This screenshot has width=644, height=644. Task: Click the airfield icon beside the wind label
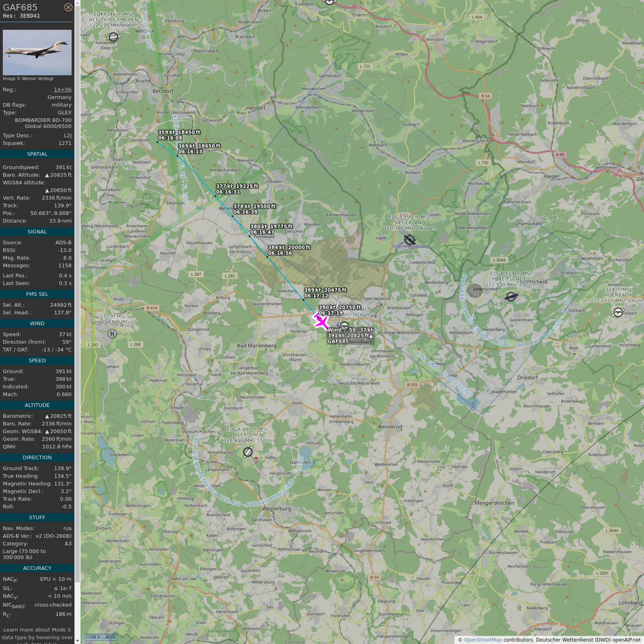point(344,326)
